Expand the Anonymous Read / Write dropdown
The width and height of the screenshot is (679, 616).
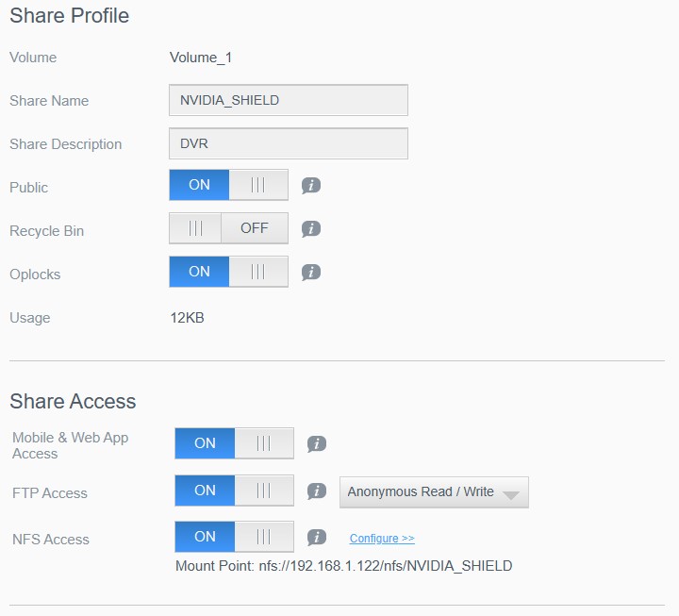[x=434, y=492]
